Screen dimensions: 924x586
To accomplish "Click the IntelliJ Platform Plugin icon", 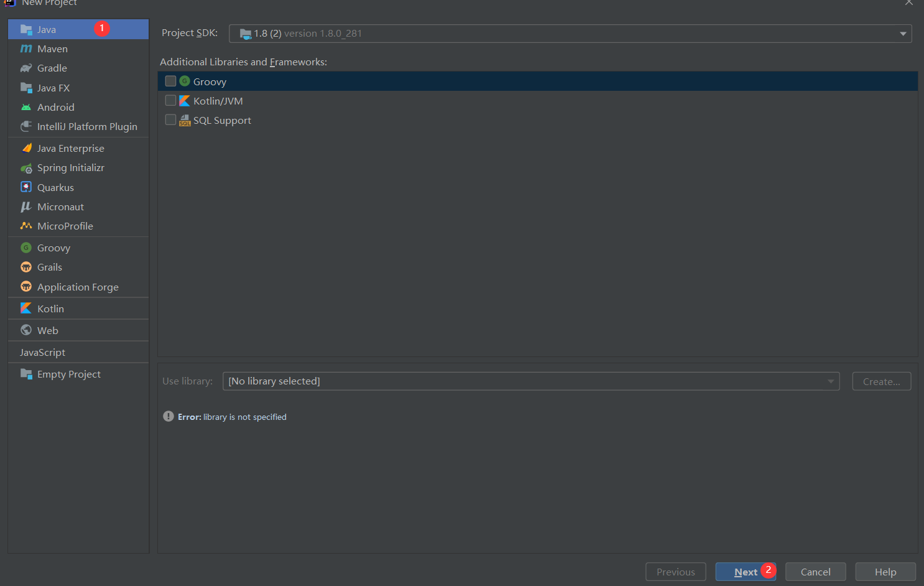I will coord(26,126).
